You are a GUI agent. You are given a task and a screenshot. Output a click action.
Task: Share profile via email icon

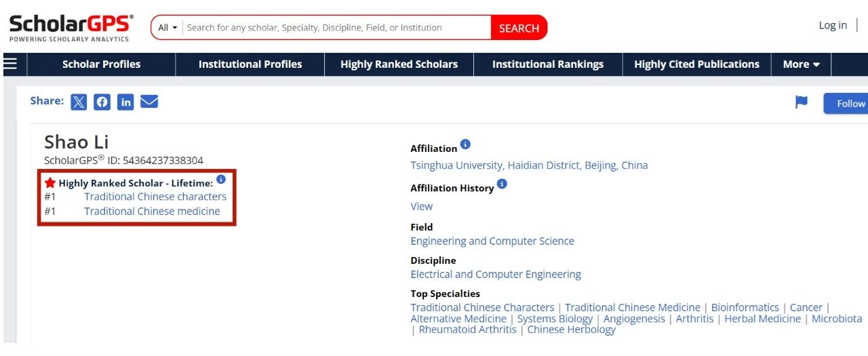point(149,102)
